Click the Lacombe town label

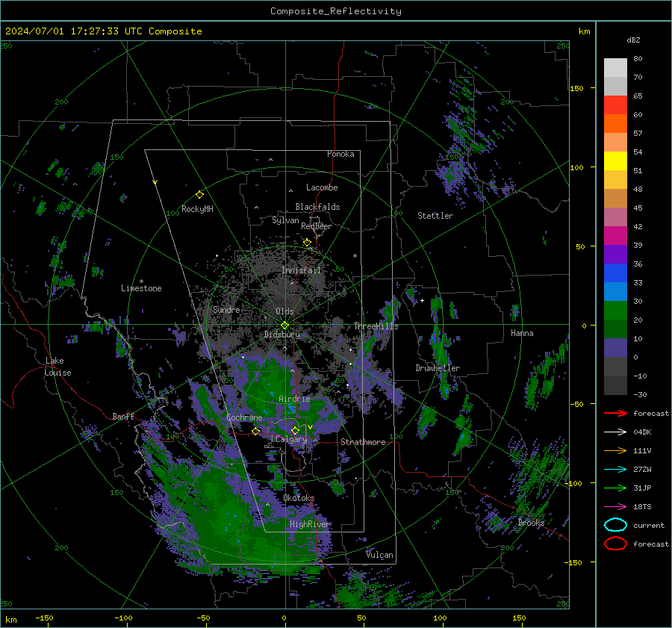321,187
